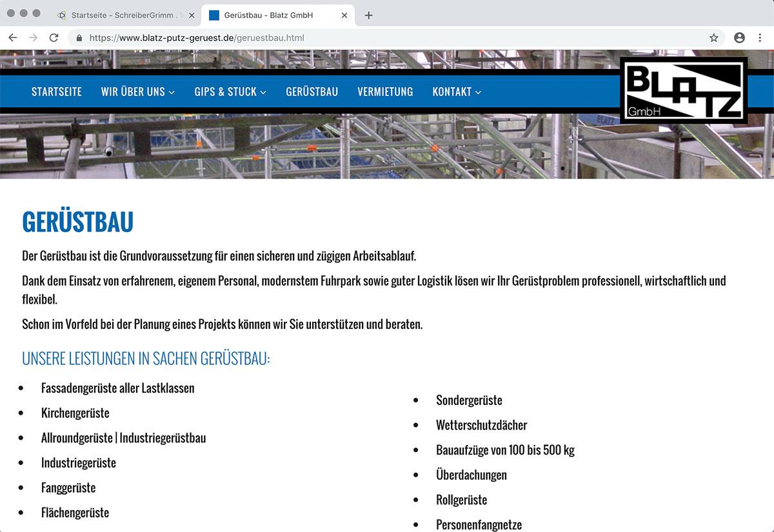This screenshot has height=532, width=774.
Task: Expand the WIR ÜBER UNS dropdown
Action: pyautogui.click(x=137, y=92)
